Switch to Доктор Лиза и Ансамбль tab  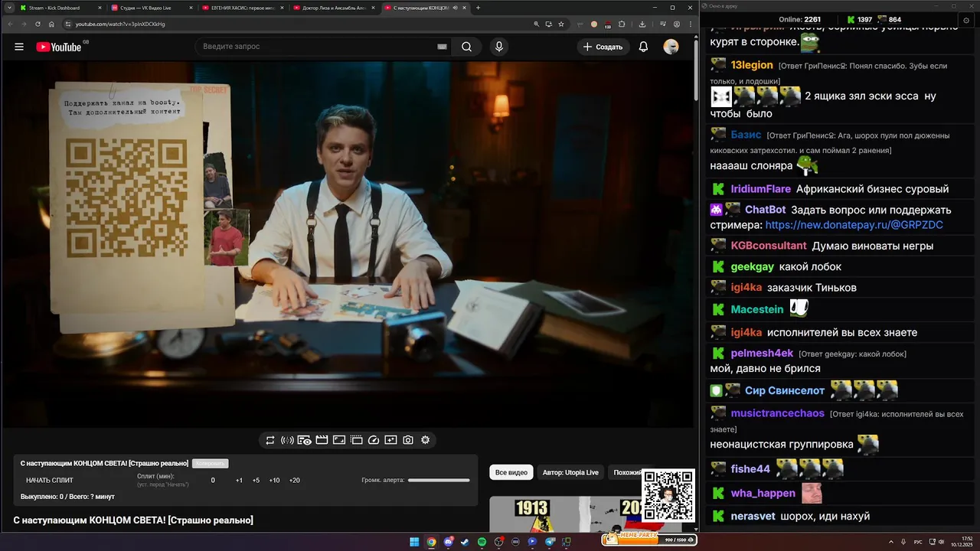[x=334, y=8]
